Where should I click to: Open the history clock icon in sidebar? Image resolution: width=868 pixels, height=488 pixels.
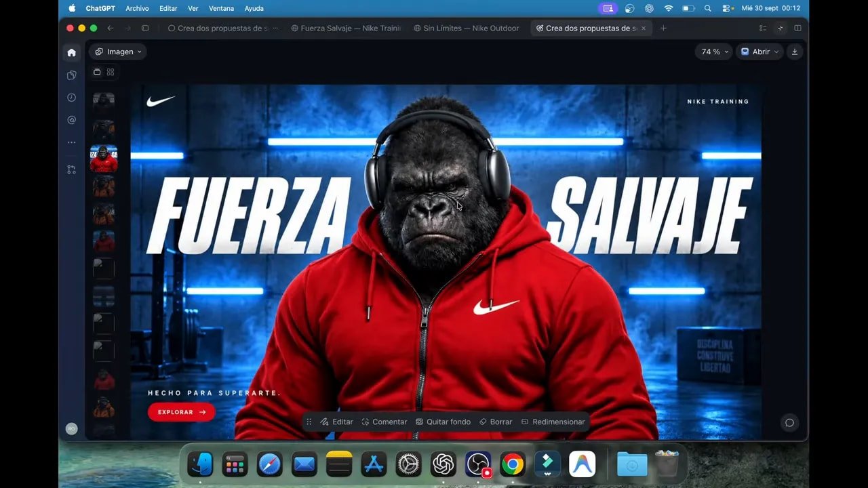(x=71, y=98)
